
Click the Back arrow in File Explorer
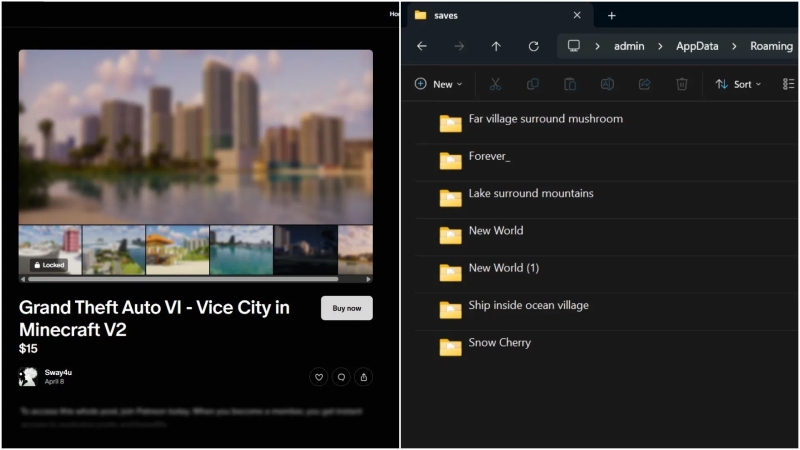click(x=421, y=46)
